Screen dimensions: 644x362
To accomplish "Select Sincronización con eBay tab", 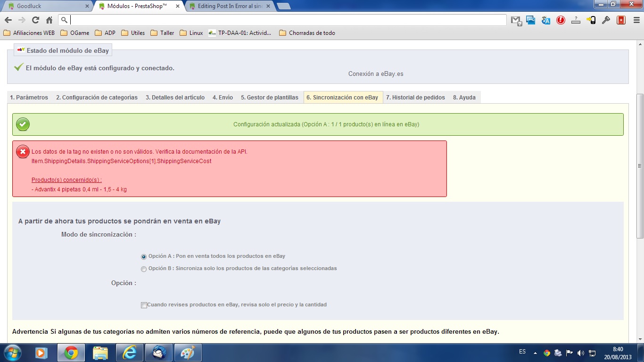I will click(x=343, y=98).
